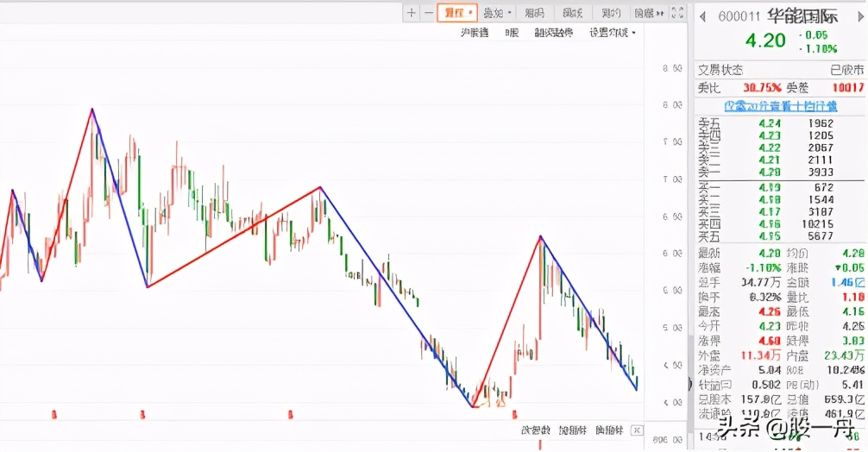This screenshot has width=868, height=452.
Task: Click the green inner volume 23.43万
Action: [x=844, y=355]
